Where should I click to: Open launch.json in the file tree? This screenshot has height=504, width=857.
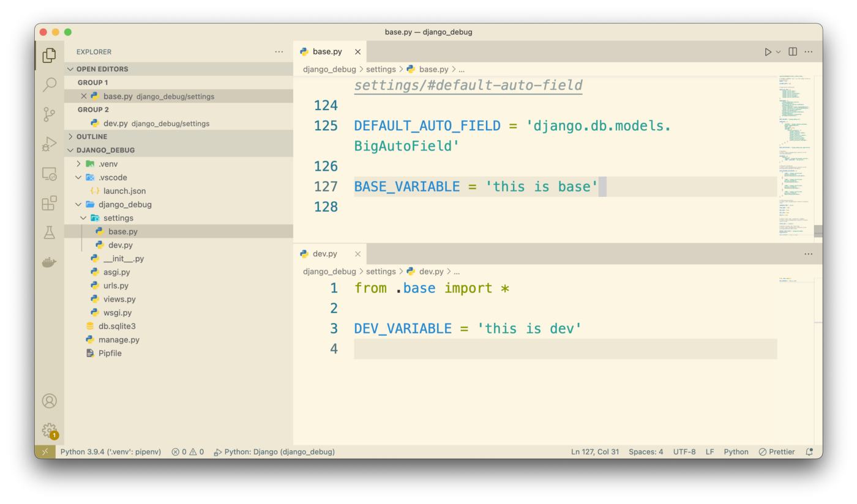[179, 191]
